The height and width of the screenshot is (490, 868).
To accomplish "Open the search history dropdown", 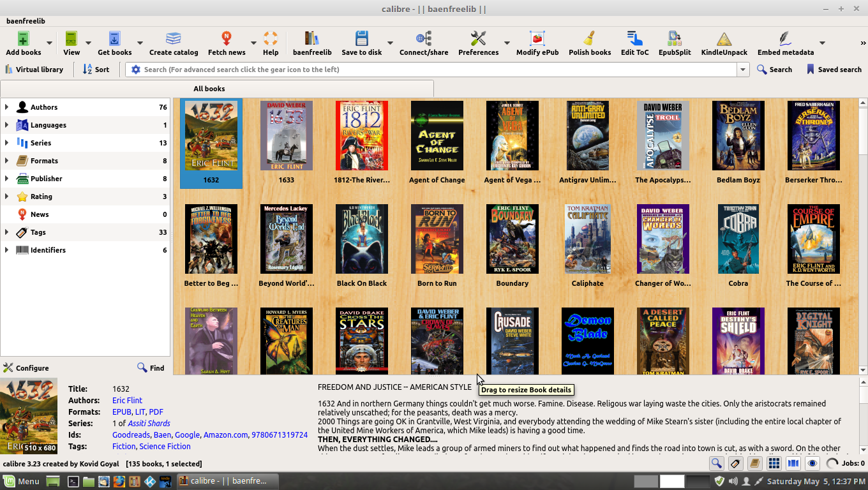I will (x=743, y=70).
